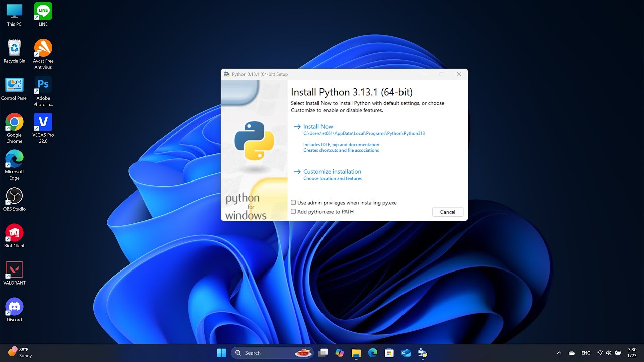Viewport: 644px width, 362px height.
Task: Minimize the Python Setup window
Action: click(x=424, y=74)
